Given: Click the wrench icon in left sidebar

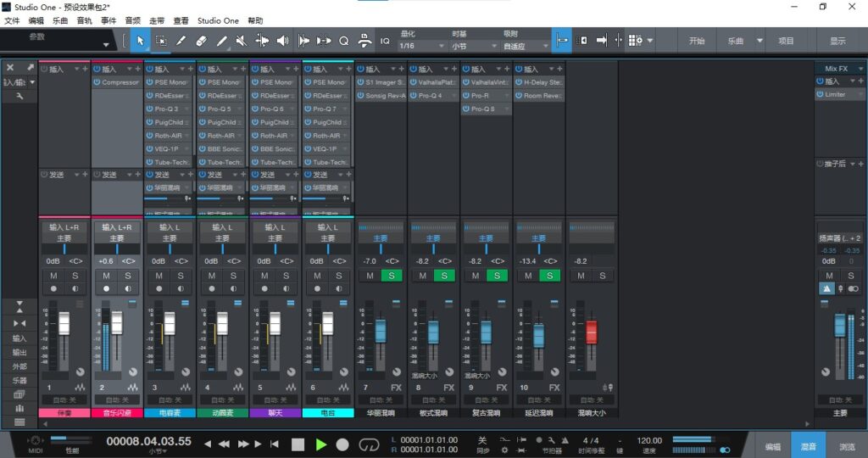Looking at the screenshot, I should click(19, 97).
